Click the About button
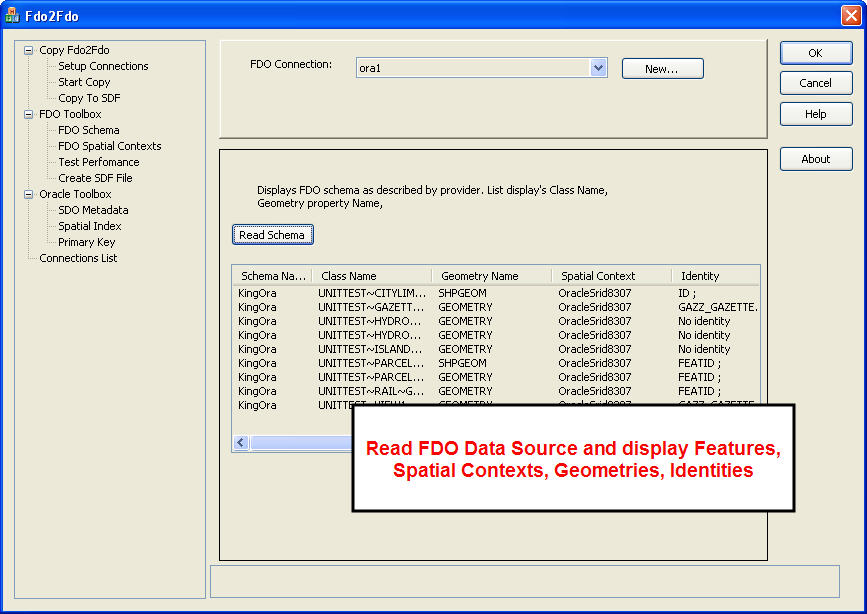 point(816,159)
